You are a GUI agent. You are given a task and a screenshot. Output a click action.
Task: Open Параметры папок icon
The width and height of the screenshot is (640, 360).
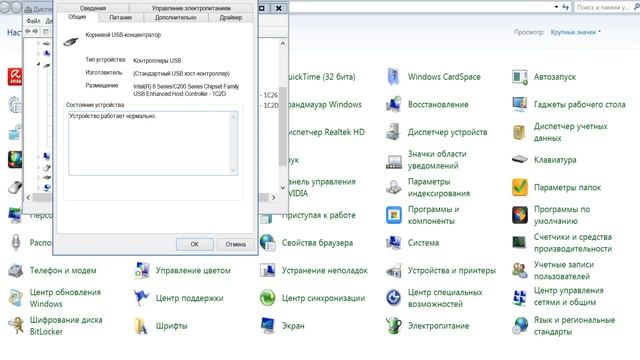pyautogui.click(x=520, y=187)
